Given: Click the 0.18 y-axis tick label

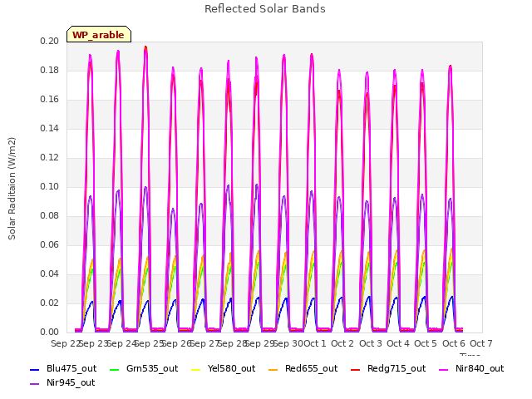Looking at the screenshot, I should (50, 70).
